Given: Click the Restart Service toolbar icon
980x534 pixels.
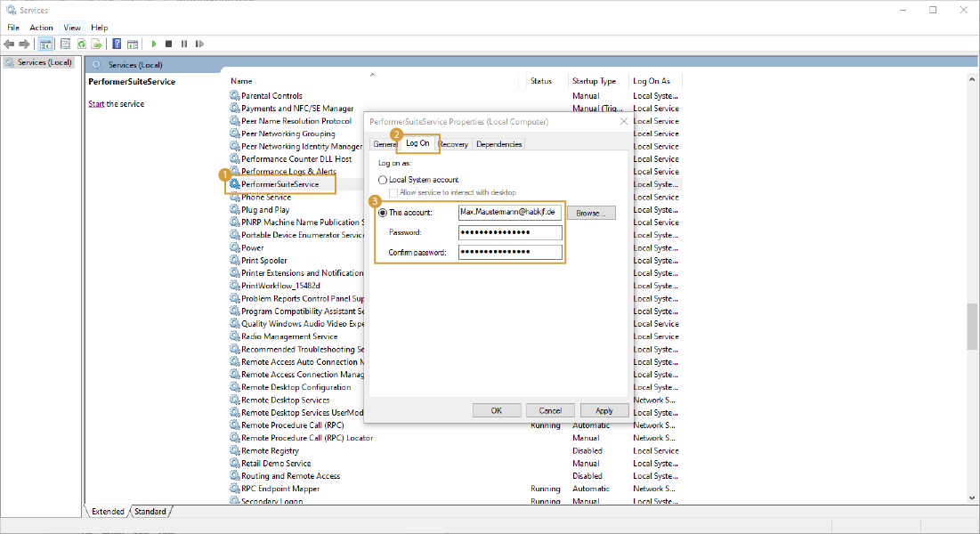Looking at the screenshot, I should tap(199, 44).
